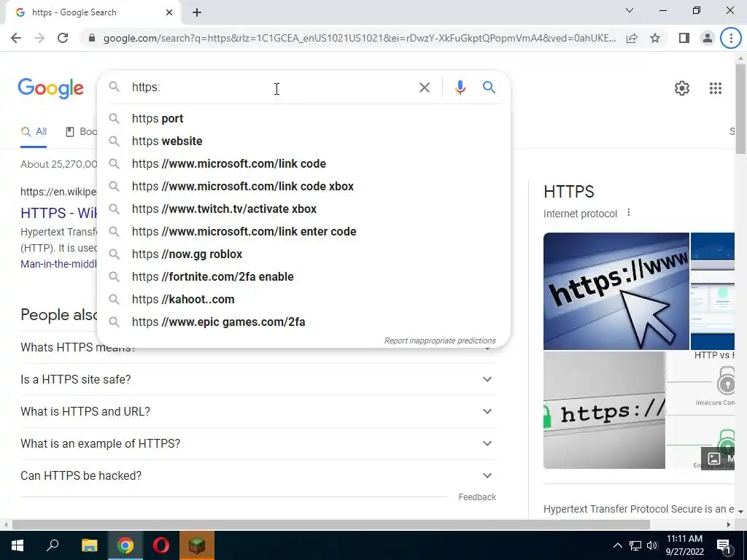Choose suggestion microsoft.com/link code xbox
This screenshot has height=560, width=747.
(x=303, y=186)
